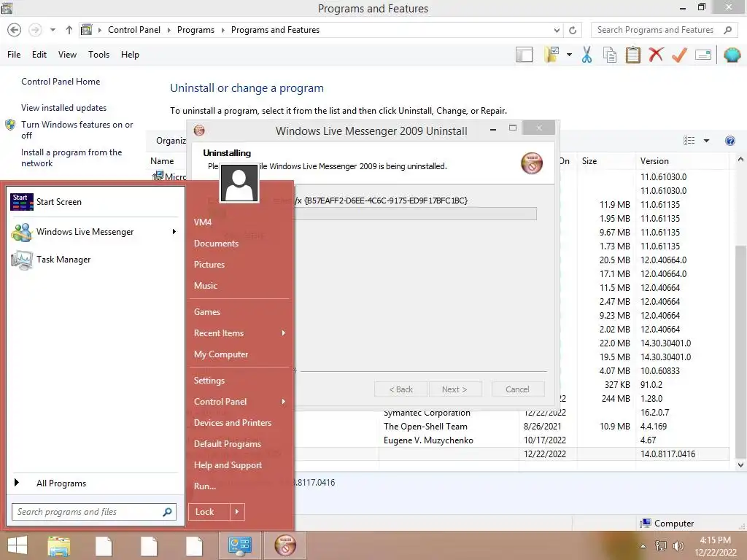
Task: Open My Computer from start menu
Action: coord(220,354)
